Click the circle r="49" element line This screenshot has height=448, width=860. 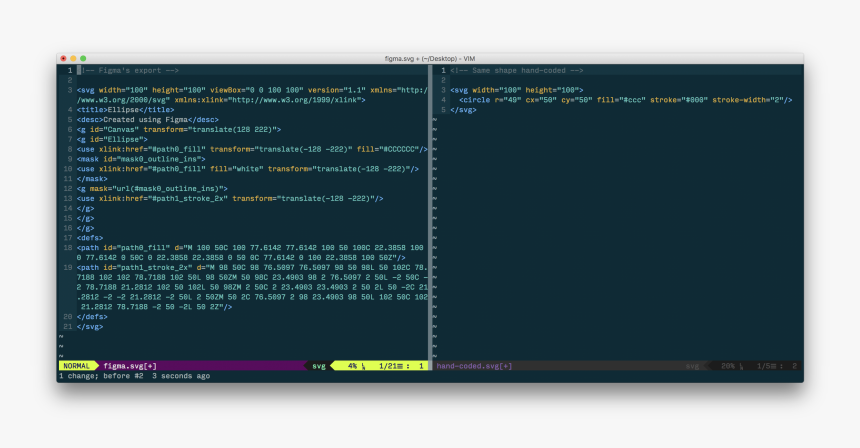[626, 100]
